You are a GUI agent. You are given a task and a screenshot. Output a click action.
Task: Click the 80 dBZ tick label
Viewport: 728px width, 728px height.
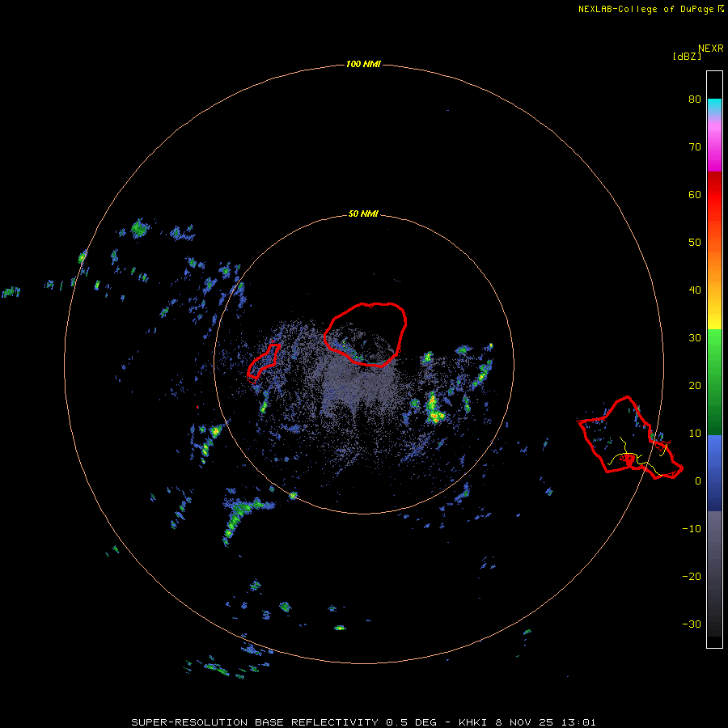pos(695,99)
